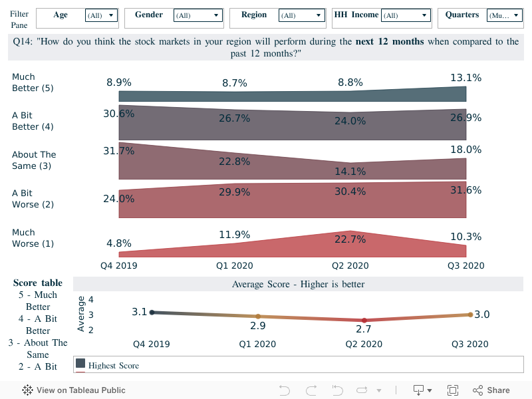Click the 29.9% A Bit Worse label
The image size is (532, 399).
point(235,192)
